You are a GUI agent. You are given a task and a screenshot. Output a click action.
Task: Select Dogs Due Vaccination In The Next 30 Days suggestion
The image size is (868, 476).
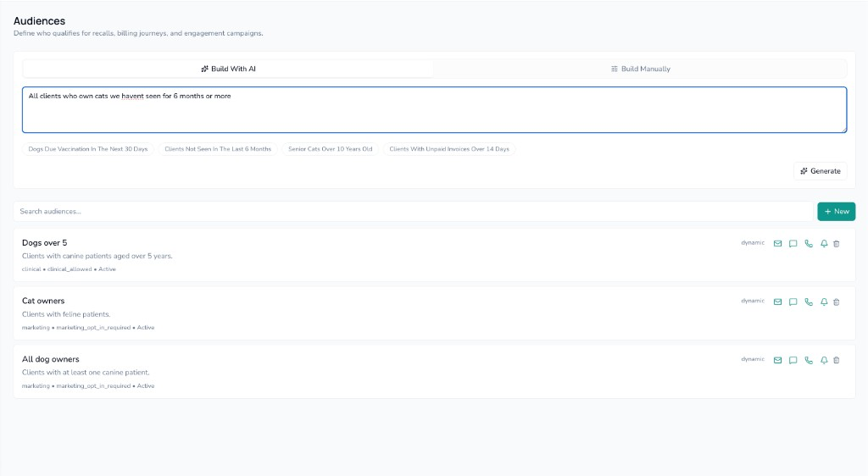click(x=88, y=149)
